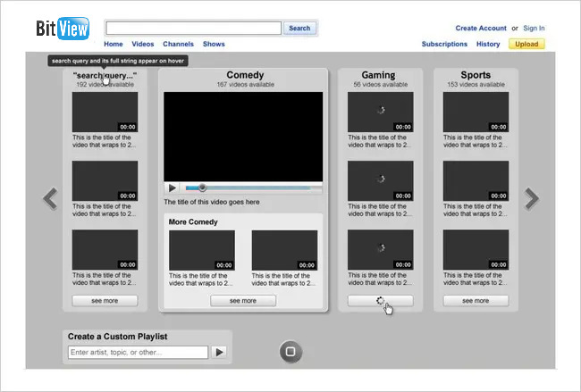Click the Sign In link
The width and height of the screenshot is (581, 392).
click(534, 29)
